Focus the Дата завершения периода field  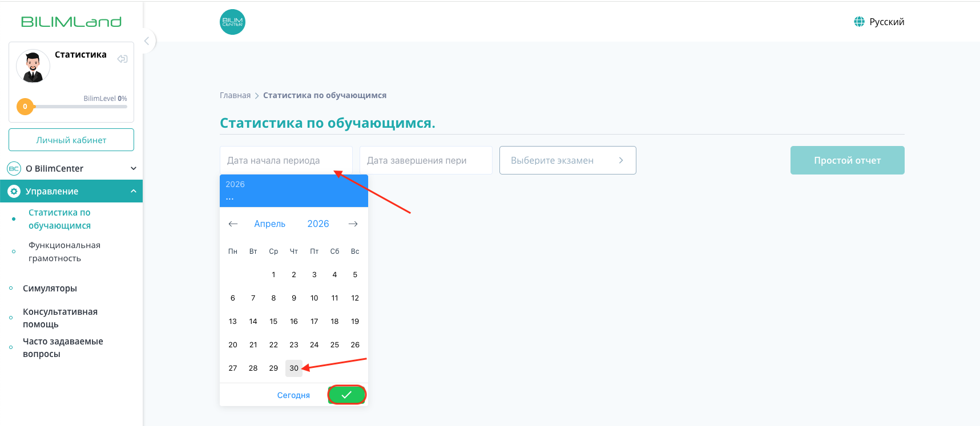point(426,160)
